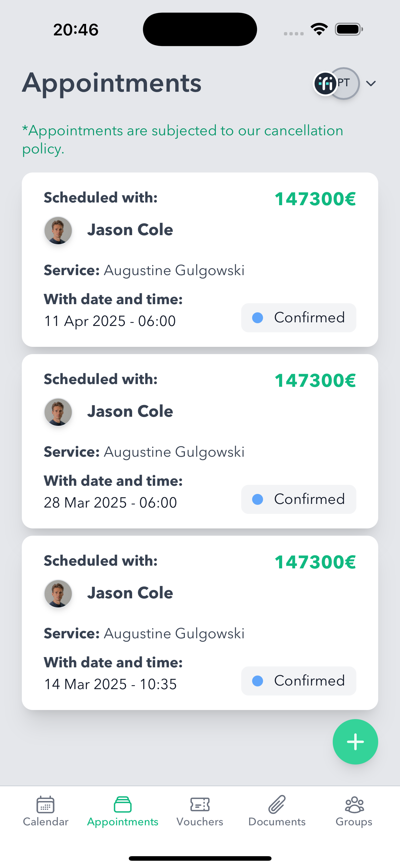Viewport: 400px width, 868px height.
Task: Select the Appointments tab in bottom bar
Action: tap(122, 812)
